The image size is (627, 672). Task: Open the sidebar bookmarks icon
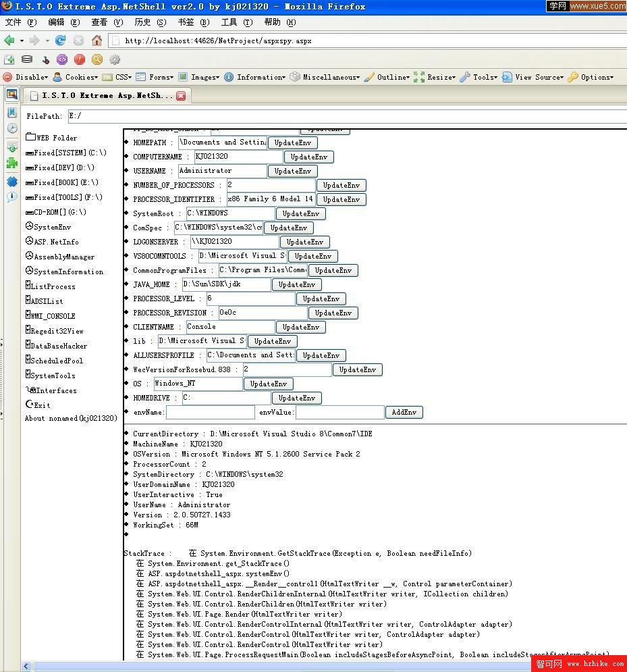coord(12,112)
